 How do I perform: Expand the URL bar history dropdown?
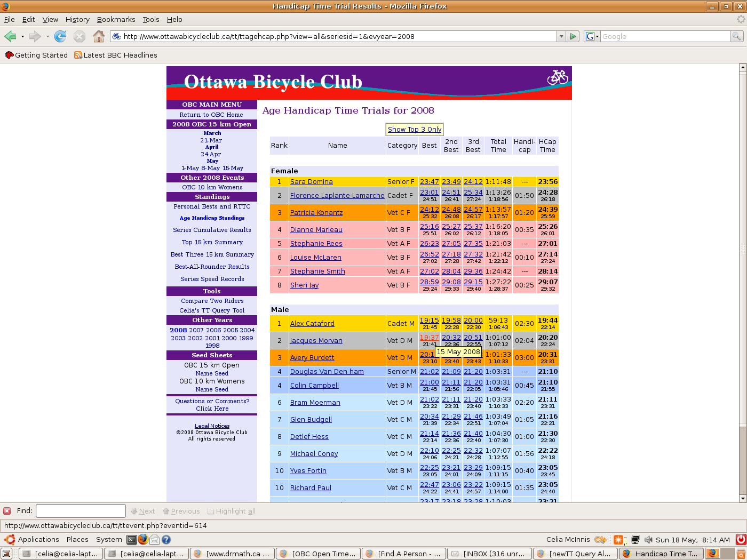click(x=561, y=36)
